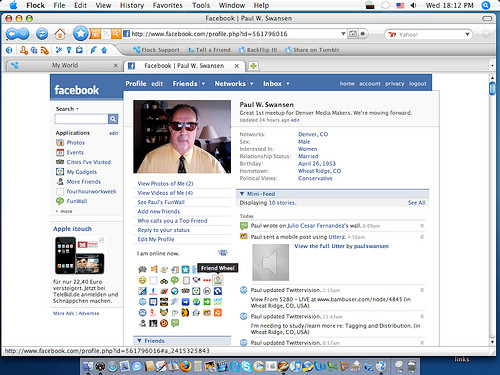The height and width of the screenshot is (375, 500).
Task: Open the blog editor quill icon
Action: [x=93, y=50]
